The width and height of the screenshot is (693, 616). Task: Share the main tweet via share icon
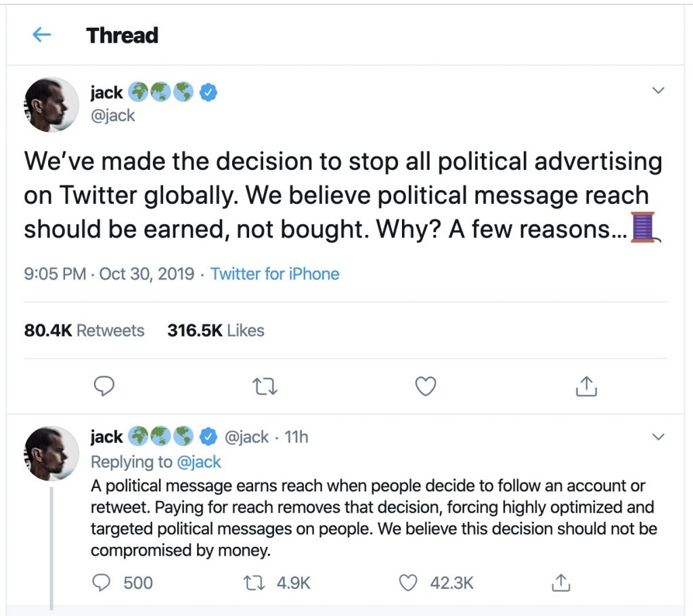585,386
